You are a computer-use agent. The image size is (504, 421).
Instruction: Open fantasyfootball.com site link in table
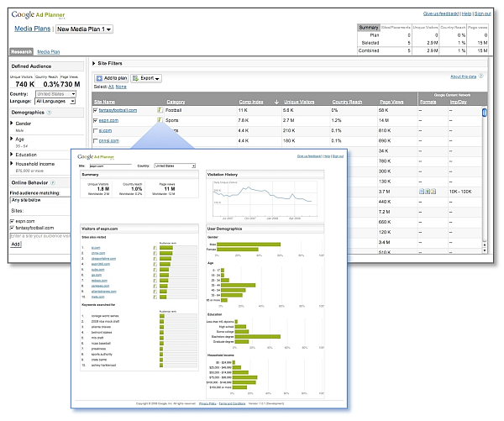pyautogui.click(x=118, y=110)
